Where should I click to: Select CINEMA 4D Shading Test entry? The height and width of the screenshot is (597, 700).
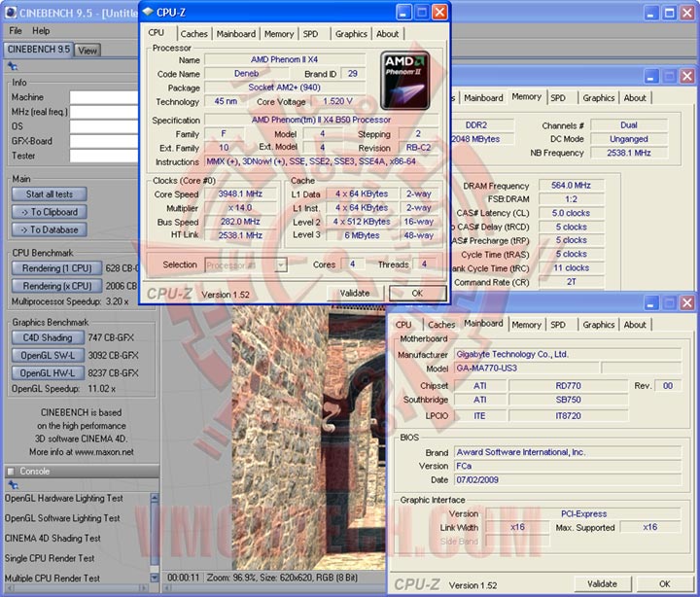point(52,539)
